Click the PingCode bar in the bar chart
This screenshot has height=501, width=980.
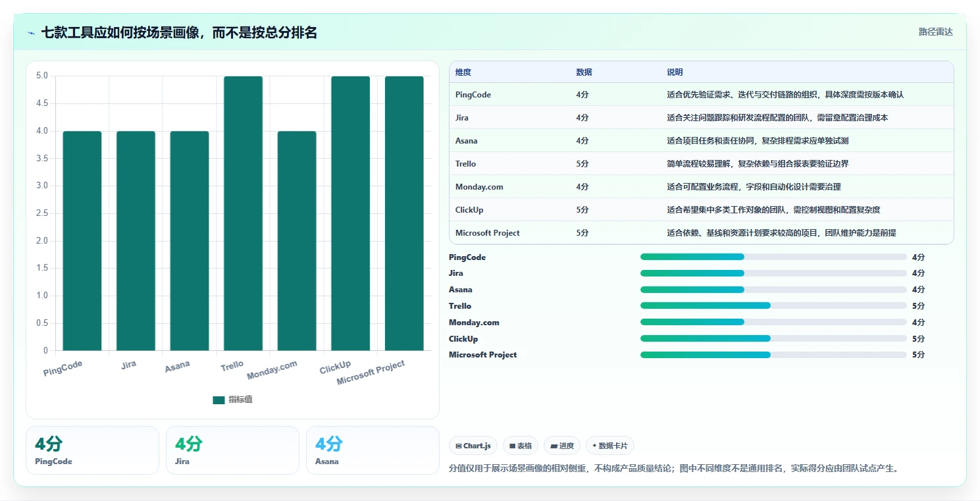82,241
